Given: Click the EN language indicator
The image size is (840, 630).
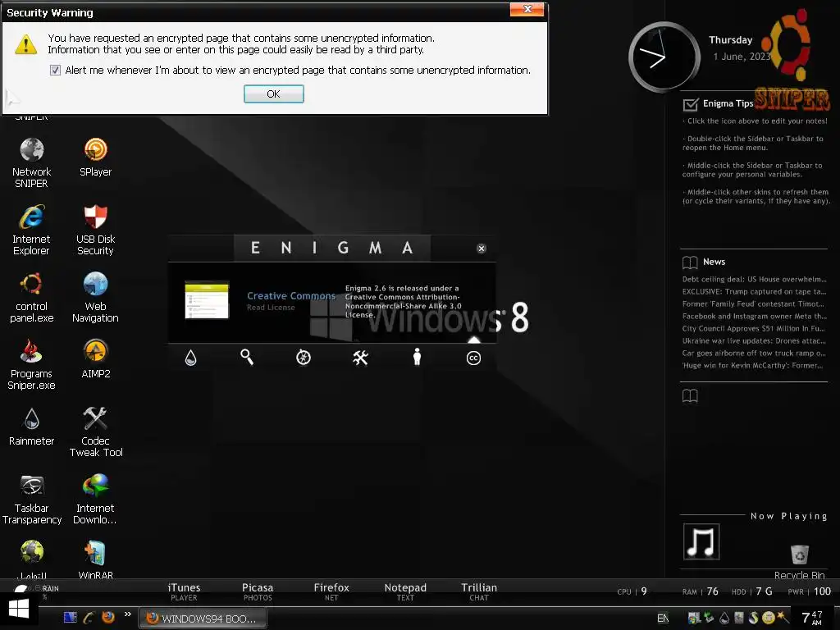Looking at the screenshot, I should tap(663, 619).
